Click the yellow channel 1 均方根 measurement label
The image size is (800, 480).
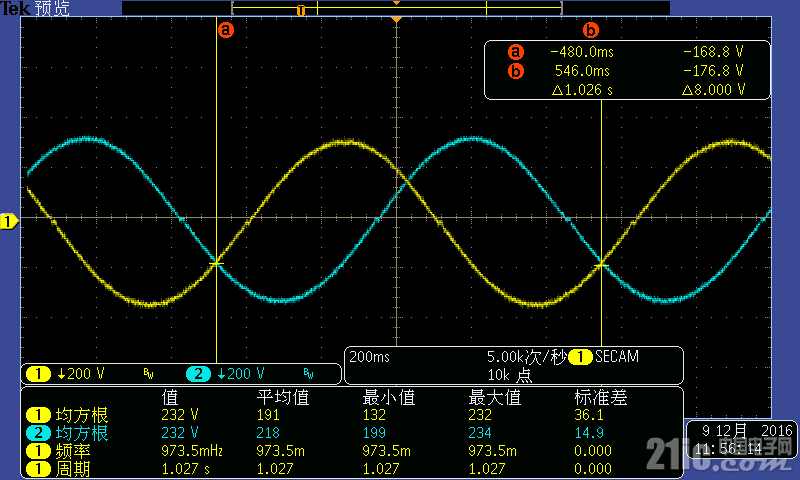coord(82,415)
